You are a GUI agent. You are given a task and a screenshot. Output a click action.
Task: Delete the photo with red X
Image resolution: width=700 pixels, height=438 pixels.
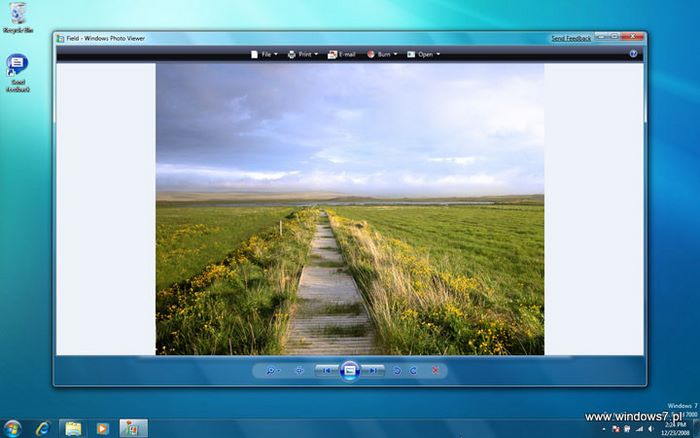[435, 371]
